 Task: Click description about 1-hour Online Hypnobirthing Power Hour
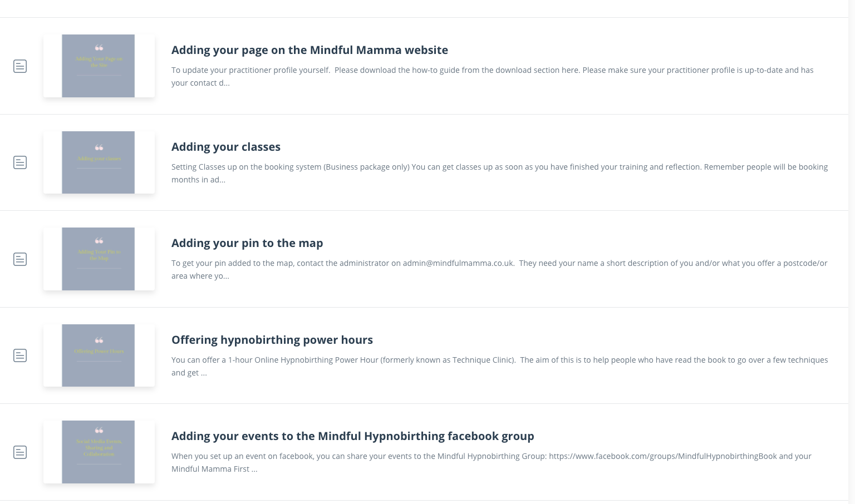(x=499, y=366)
